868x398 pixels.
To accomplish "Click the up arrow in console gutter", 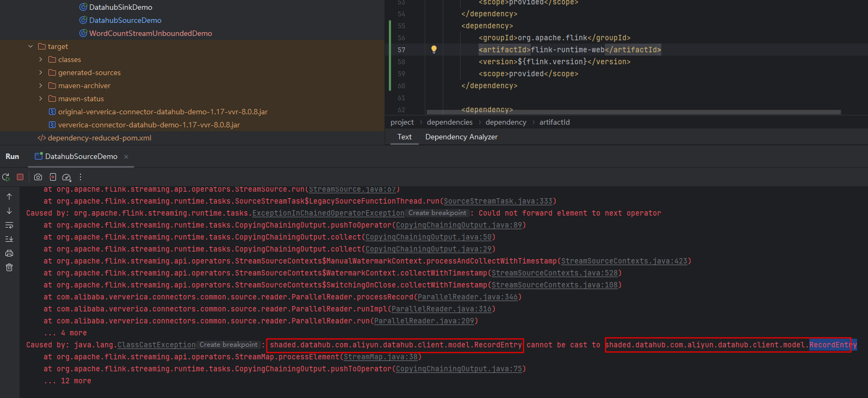I will click(9, 197).
